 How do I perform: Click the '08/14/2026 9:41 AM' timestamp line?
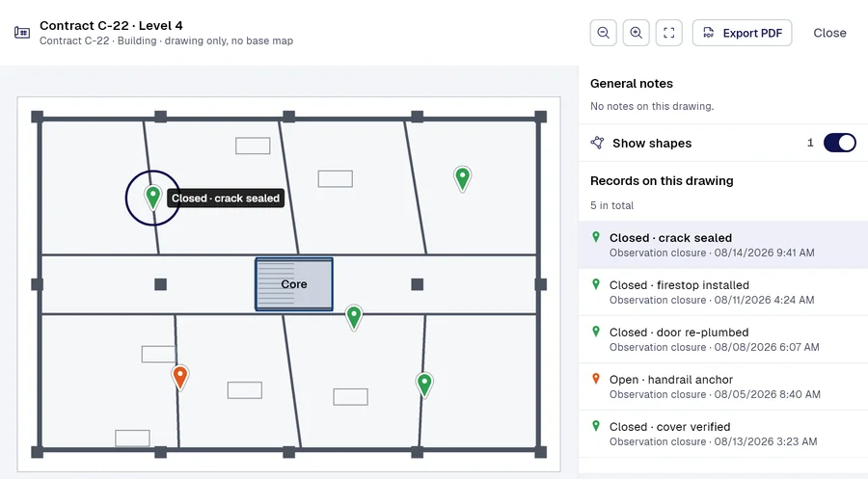[712, 253]
